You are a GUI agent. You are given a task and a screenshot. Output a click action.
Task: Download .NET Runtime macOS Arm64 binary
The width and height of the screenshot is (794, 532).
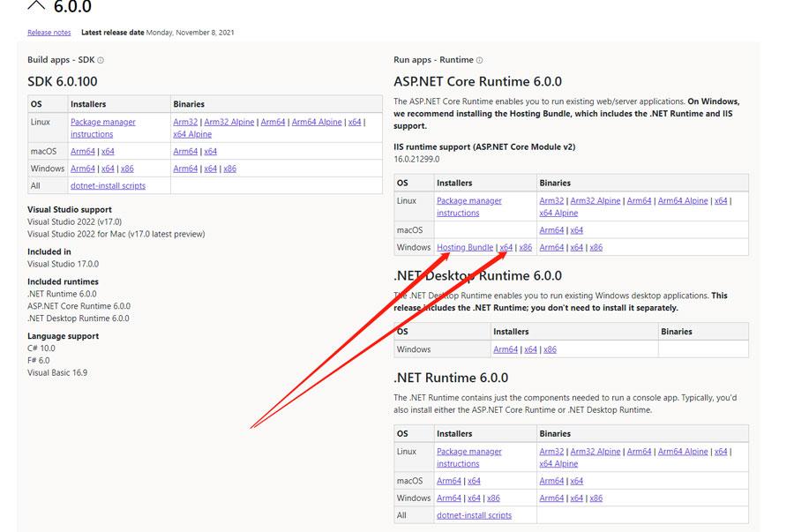551,481
